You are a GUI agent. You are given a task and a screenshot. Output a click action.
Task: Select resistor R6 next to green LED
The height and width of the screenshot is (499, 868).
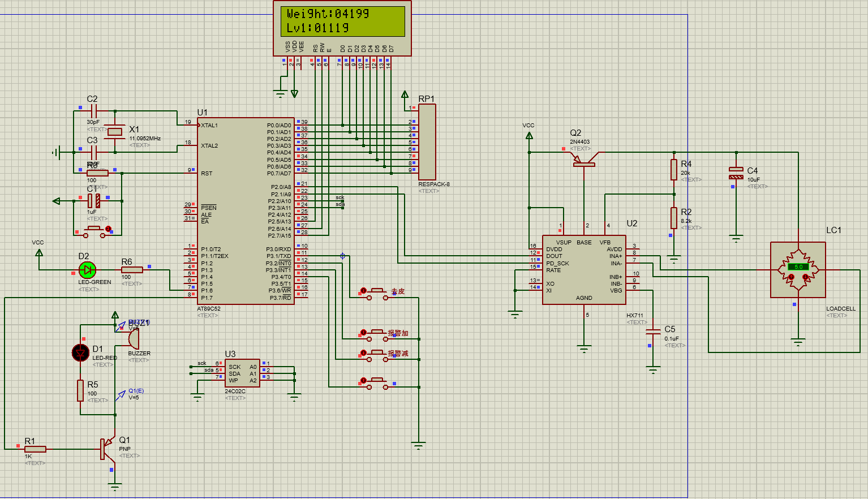pyautogui.click(x=132, y=270)
